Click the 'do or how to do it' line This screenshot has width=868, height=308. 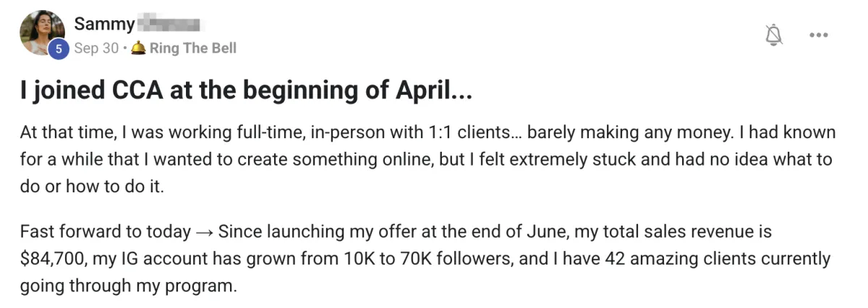tap(90, 186)
